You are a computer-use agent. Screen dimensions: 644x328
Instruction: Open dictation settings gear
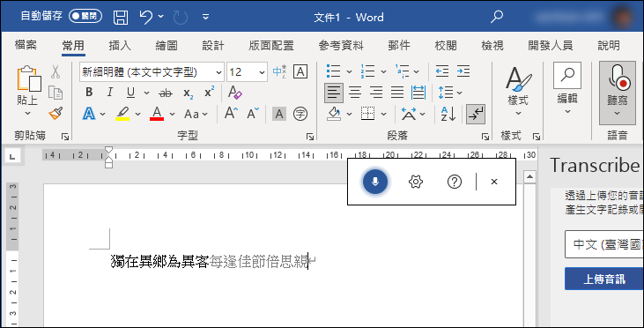click(x=416, y=182)
